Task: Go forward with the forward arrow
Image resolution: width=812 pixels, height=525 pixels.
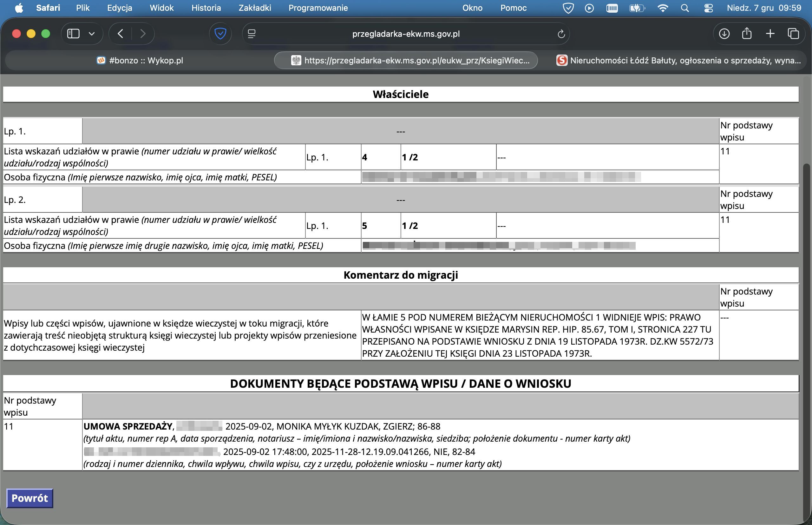Action: tap(143, 33)
